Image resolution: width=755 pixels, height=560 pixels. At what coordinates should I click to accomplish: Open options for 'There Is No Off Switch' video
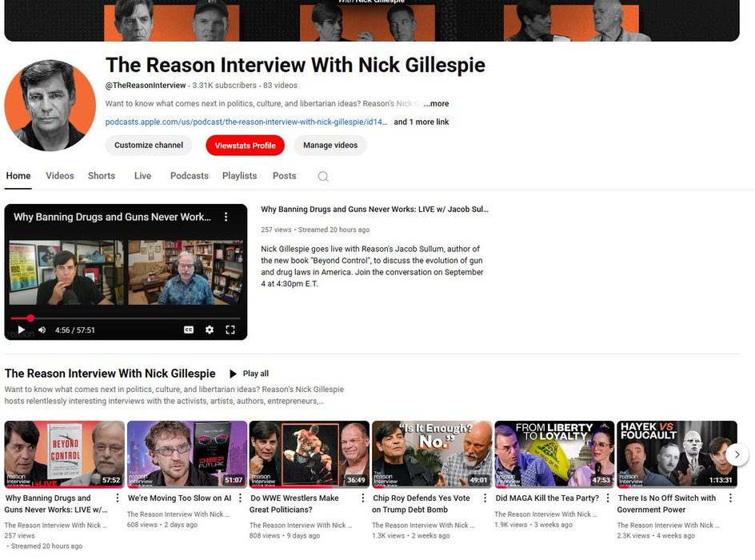pos(730,498)
